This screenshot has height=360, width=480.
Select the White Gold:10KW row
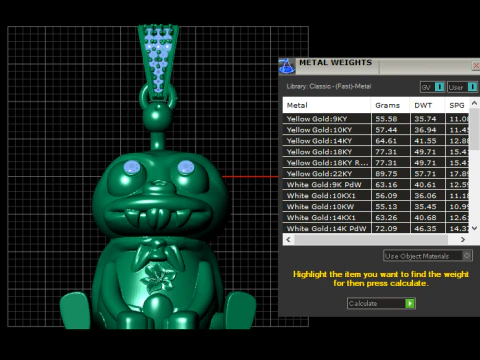click(376, 206)
